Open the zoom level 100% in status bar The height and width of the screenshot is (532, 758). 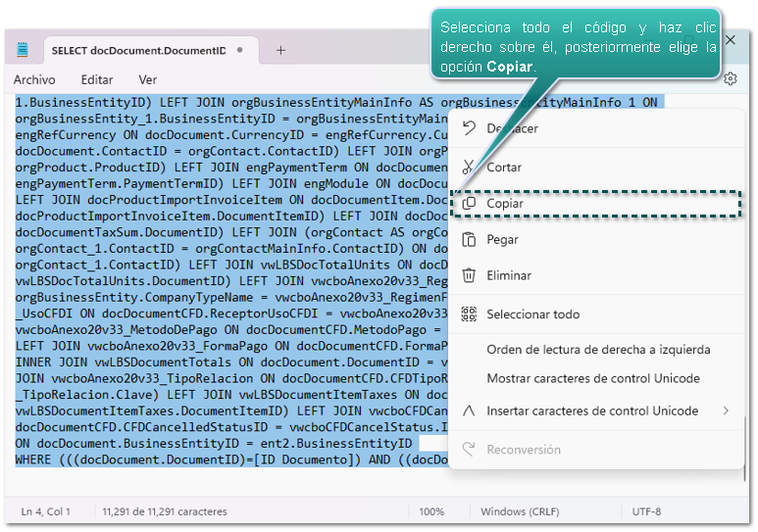(x=431, y=511)
